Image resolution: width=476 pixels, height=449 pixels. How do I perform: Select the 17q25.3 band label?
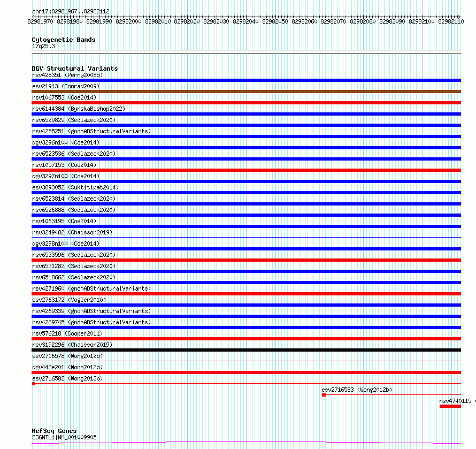pyautogui.click(x=43, y=46)
